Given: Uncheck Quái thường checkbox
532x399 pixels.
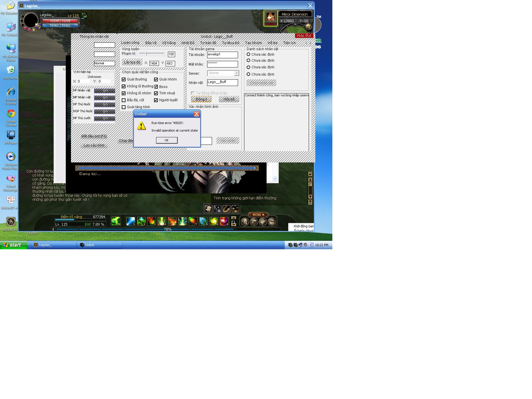Looking at the screenshot, I should [x=124, y=79].
